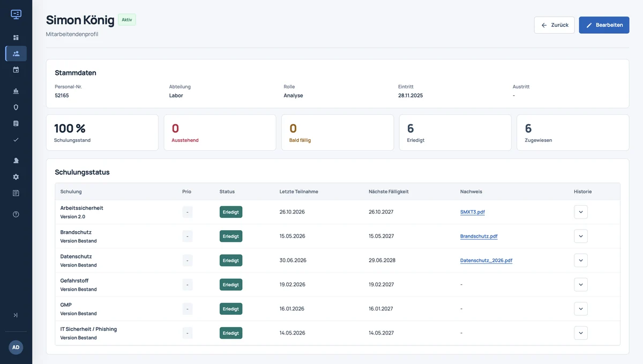The height and width of the screenshot is (364, 643).
Task: Expand the sidebar with the arrow icon
Action: click(x=16, y=315)
